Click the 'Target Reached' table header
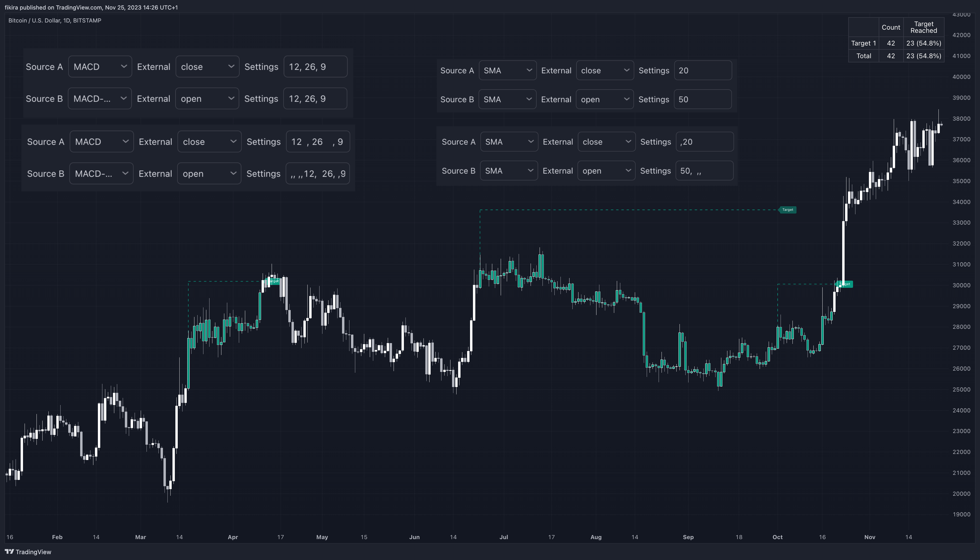 point(923,27)
